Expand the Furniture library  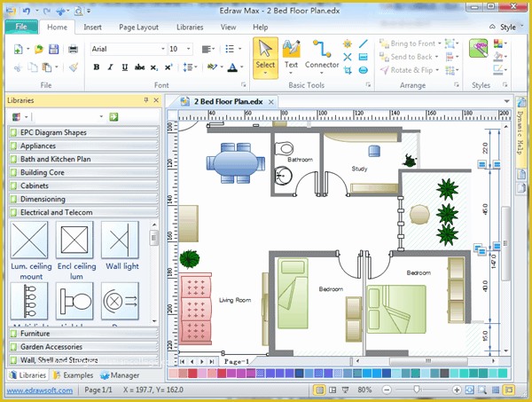tap(83, 334)
